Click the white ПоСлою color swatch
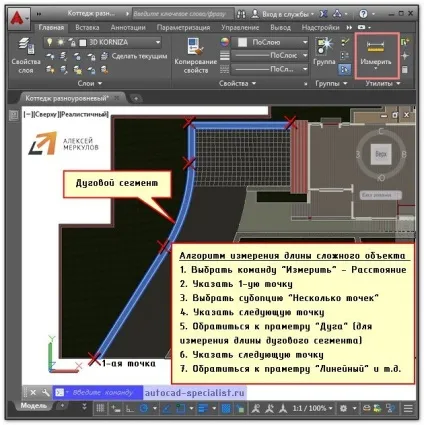The image size is (424, 425). (243, 42)
